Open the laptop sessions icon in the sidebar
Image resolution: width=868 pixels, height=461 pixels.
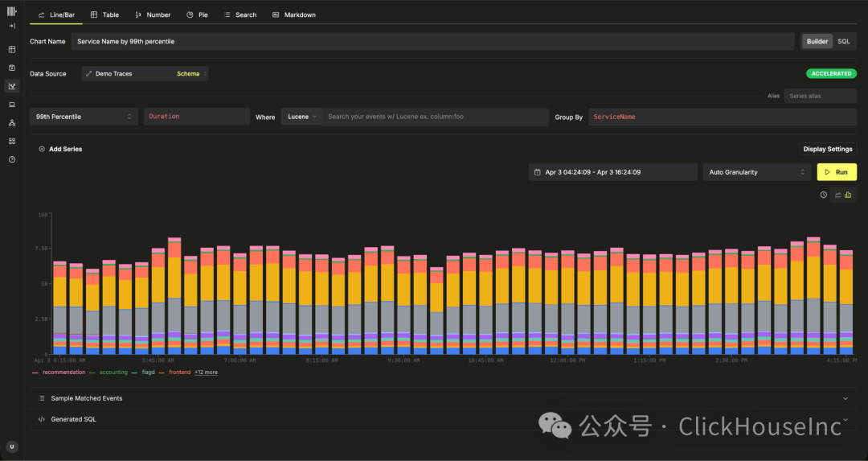coord(11,104)
